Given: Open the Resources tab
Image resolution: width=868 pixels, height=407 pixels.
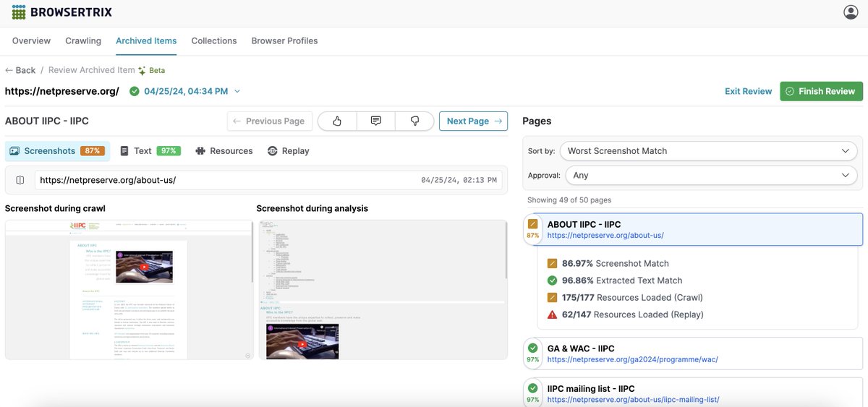Looking at the screenshot, I should click(224, 151).
